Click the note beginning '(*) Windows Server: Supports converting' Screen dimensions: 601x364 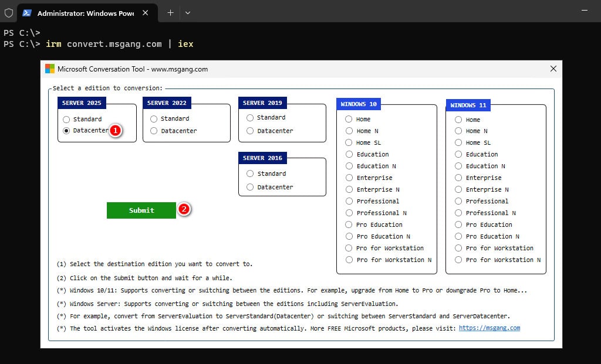tap(227, 304)
